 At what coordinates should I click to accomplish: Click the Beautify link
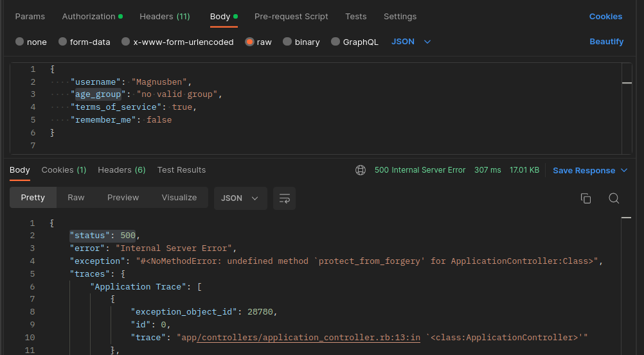[606, 42]
